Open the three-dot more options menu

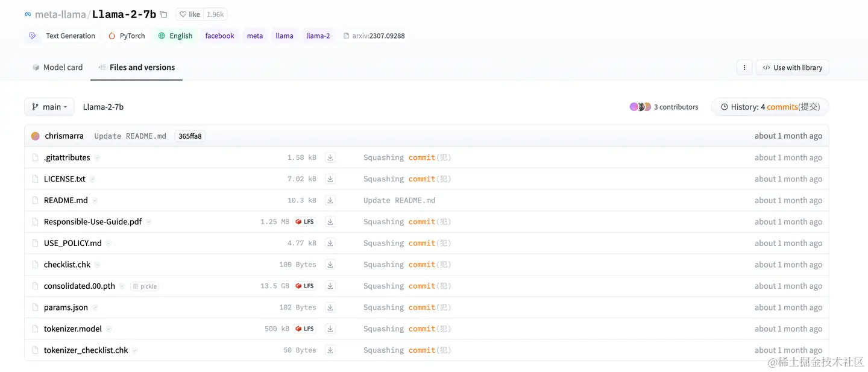coord(744,68)
